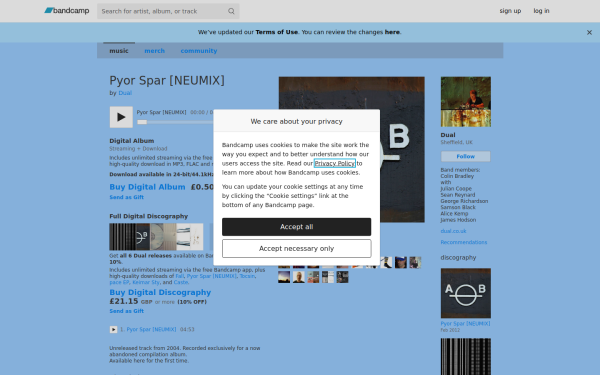Open the Privacy Policy link
The image size is (600, 375).
tap(335, 163)
